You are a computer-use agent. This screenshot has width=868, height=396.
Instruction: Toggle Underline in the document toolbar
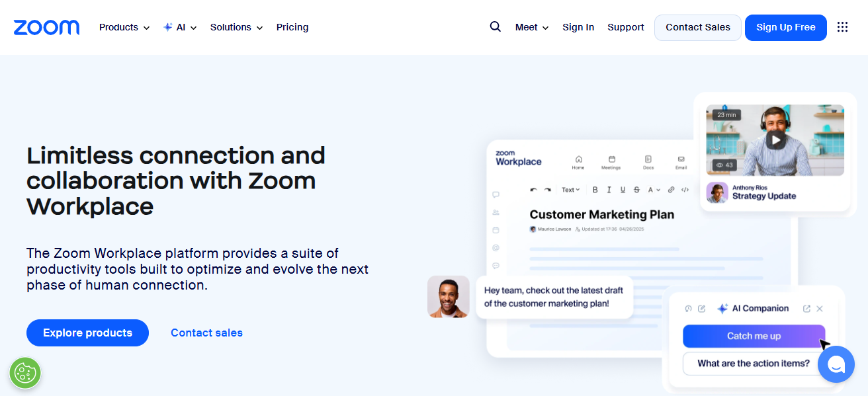point(623,190)
